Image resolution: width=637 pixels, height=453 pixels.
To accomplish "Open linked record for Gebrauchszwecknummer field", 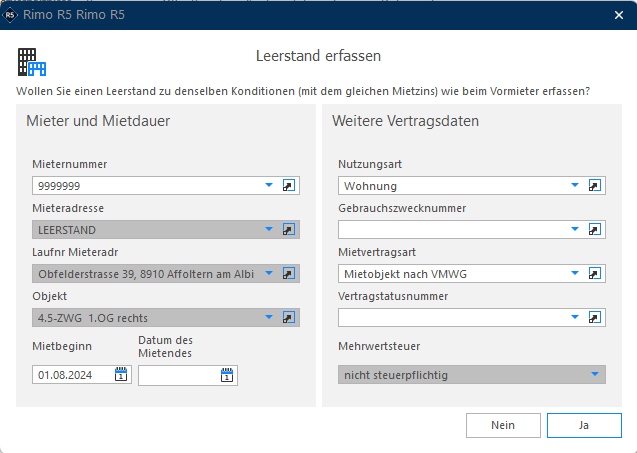I will click(594, 230).
